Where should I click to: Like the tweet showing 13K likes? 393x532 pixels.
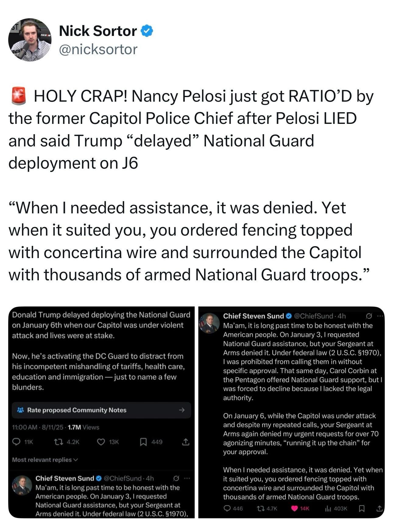(101, 442)
